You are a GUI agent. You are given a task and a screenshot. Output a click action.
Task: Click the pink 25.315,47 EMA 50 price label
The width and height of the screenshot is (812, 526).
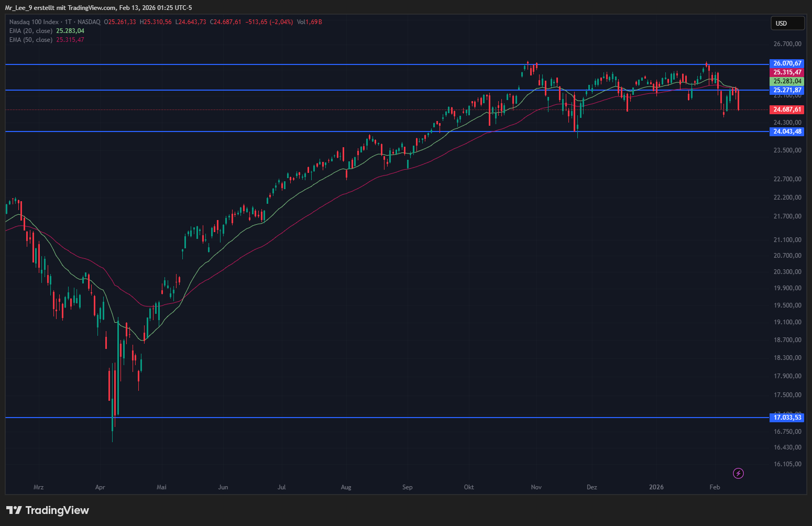[x=787, y=72]
